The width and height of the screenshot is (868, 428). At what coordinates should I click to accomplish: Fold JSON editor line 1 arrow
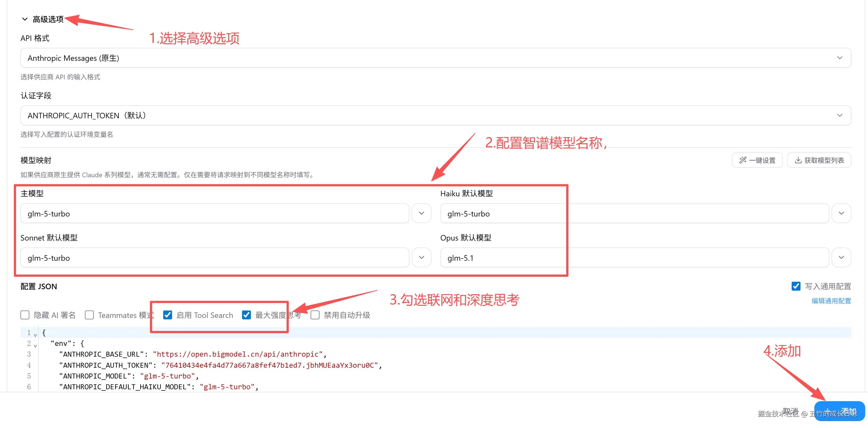click(x=35, y=335)
